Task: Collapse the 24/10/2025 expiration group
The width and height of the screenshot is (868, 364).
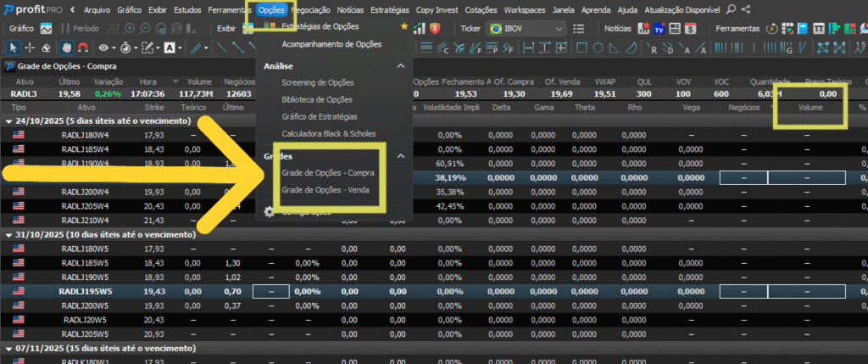Action: pyautogui.click(x=9, y=121)
